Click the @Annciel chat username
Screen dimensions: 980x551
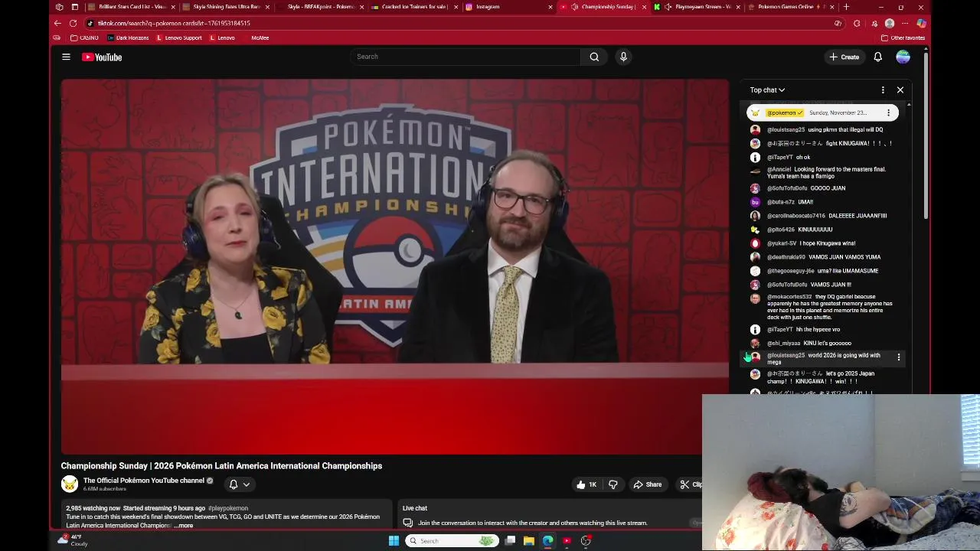[779, 169]
